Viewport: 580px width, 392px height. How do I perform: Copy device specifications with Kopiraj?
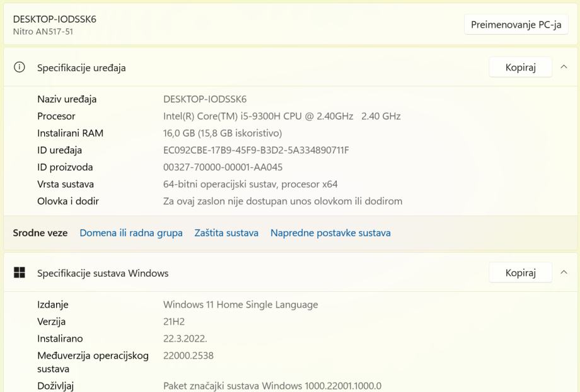coord(520,68)
